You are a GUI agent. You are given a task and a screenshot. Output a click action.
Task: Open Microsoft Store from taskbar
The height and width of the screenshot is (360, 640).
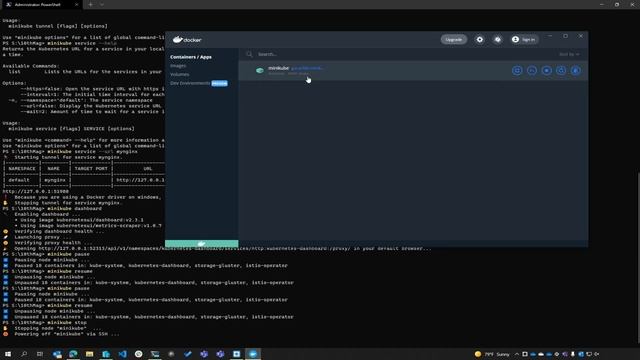[x=106, y=354]
